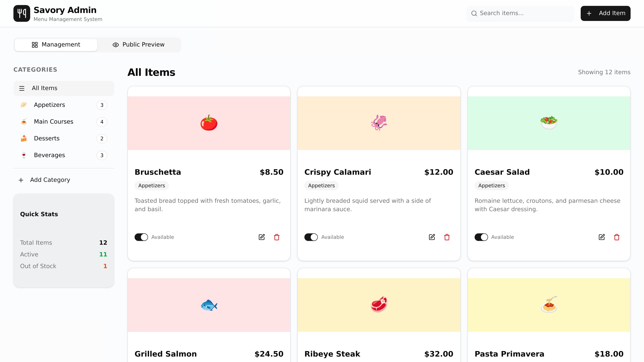The image size is (644, 362).
Task: Select the Management tab
Action: (x=56, y=45)
